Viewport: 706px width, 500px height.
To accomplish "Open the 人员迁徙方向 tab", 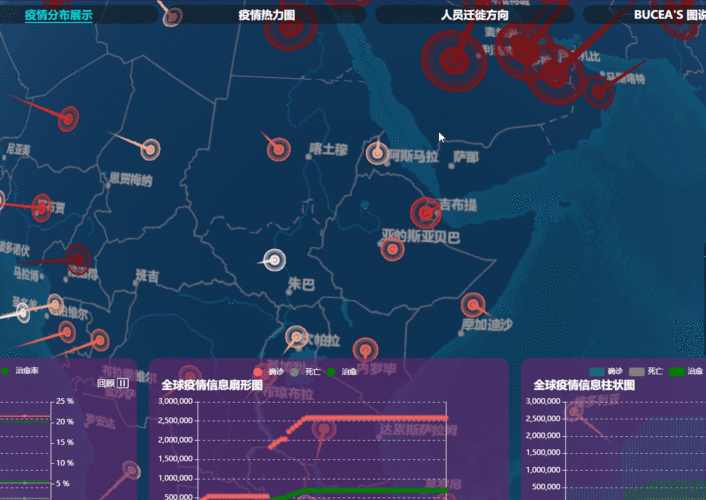I will 474,15.
